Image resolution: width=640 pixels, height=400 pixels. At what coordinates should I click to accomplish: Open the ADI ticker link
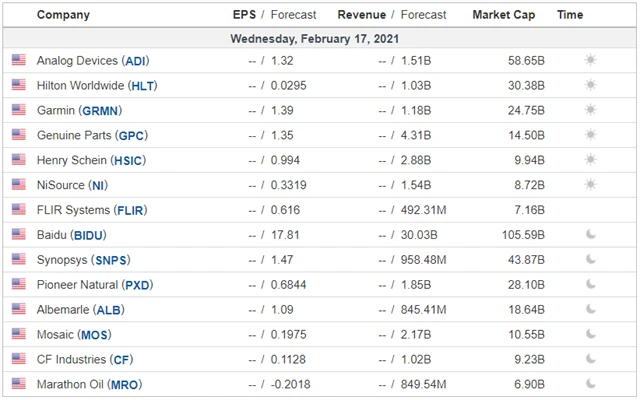point(135,61)
